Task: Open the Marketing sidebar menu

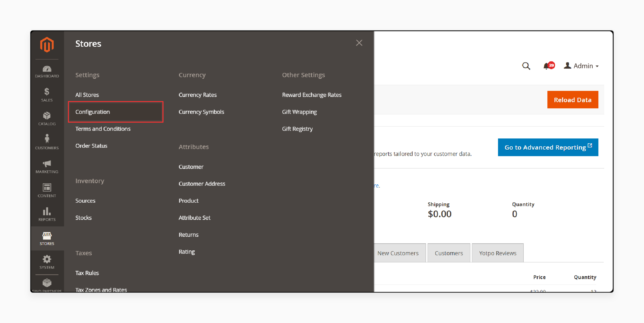Action: click(47, 167)
